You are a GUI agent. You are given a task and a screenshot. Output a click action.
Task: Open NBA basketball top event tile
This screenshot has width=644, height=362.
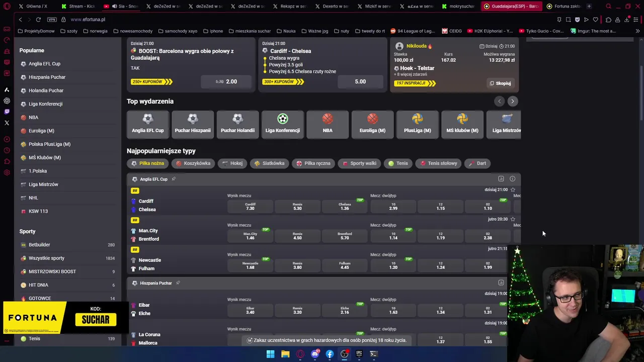tap(328, 124)
